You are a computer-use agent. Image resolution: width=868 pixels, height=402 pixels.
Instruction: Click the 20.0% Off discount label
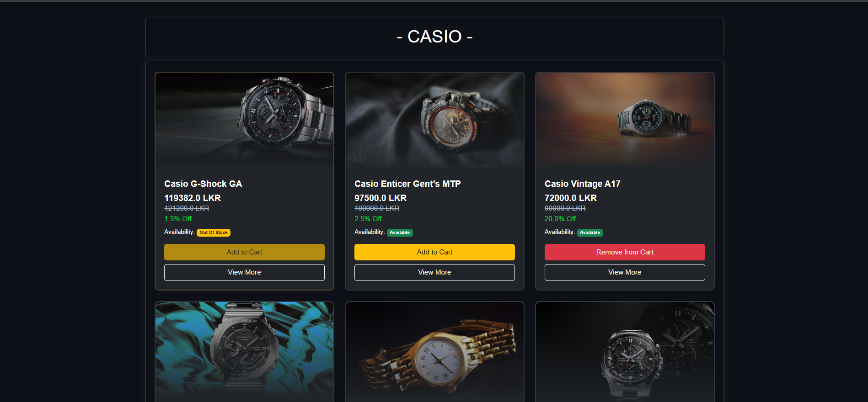point(560,219)
